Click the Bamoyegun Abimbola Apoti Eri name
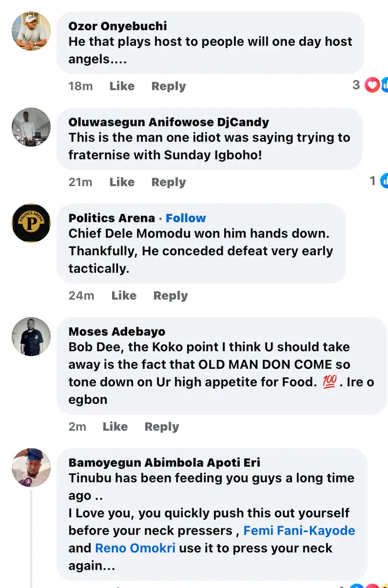This screenshot has width=388, height=588. coord(164,463)
